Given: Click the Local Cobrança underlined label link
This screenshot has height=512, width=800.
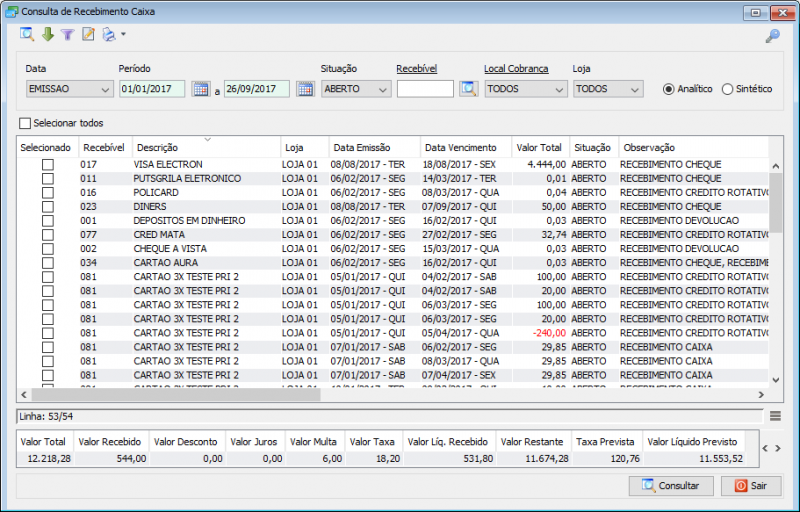Looking at the screenshot, I should pyautogui.click(x=516, y=68).
